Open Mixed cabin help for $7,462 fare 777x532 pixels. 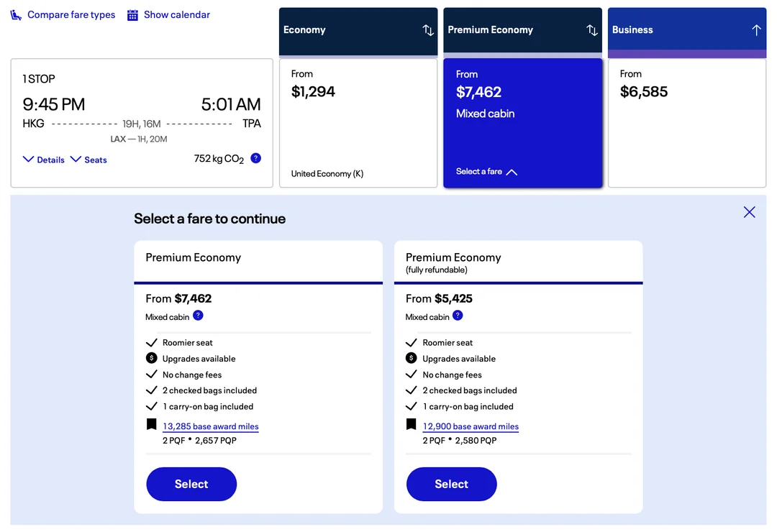(198, 316)
